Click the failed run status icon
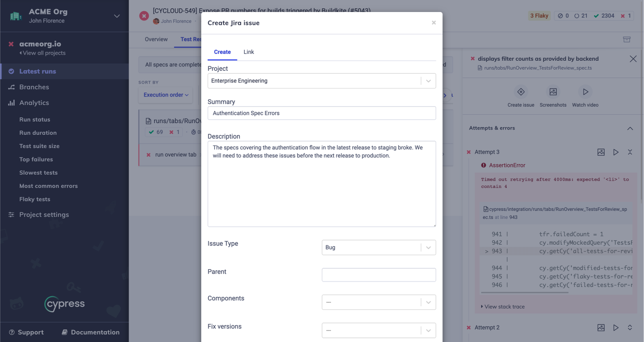Screen dimensions: 644x342 tap(144, 16)
